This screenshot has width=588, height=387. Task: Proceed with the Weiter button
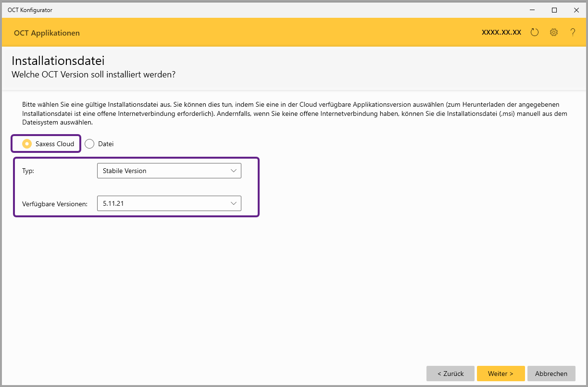click(x=500, y=374)
